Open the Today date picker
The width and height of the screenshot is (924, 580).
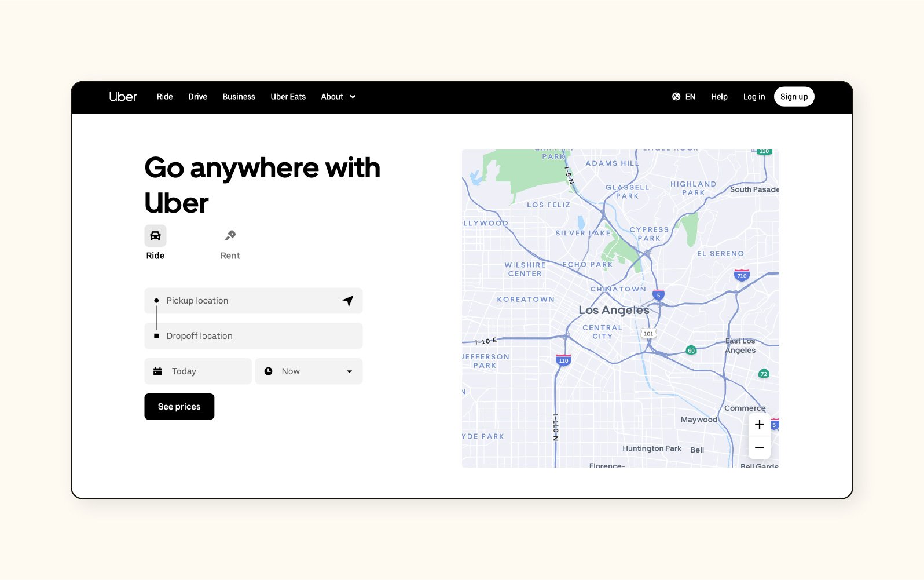coord(198,371)
